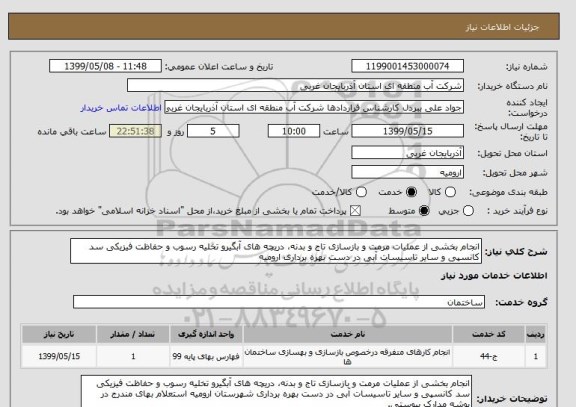Choose the متوسط purchase process option

pos(424,211)
